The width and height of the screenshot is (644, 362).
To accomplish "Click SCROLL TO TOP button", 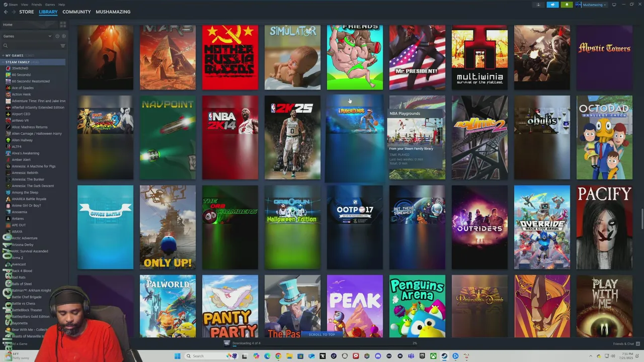I will [x=321, y=334].
